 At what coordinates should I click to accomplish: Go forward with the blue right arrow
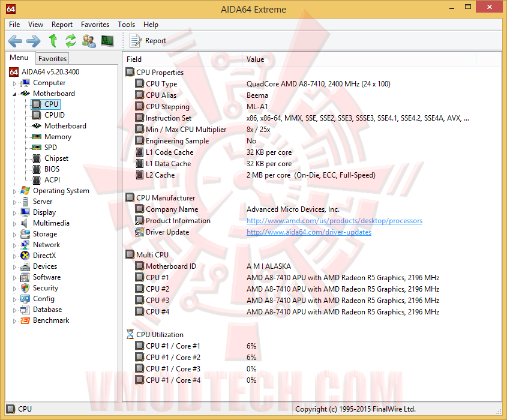tap(34, 41)
